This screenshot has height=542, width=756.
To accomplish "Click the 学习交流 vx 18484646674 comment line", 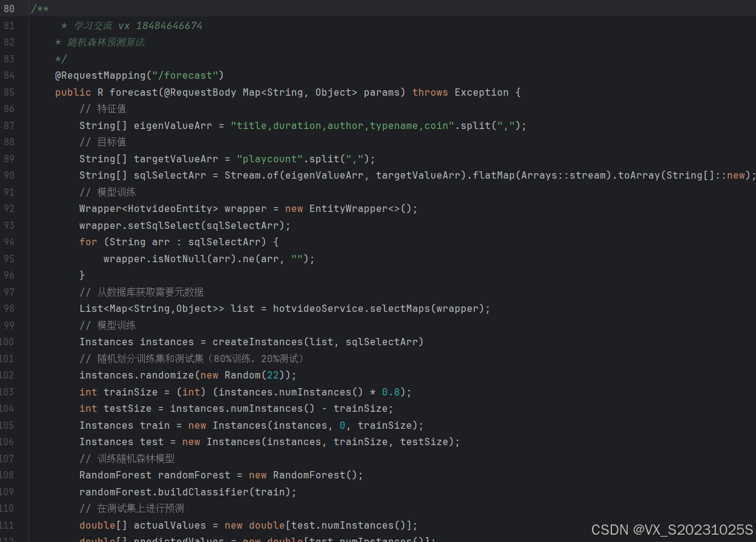I will 132,25.
